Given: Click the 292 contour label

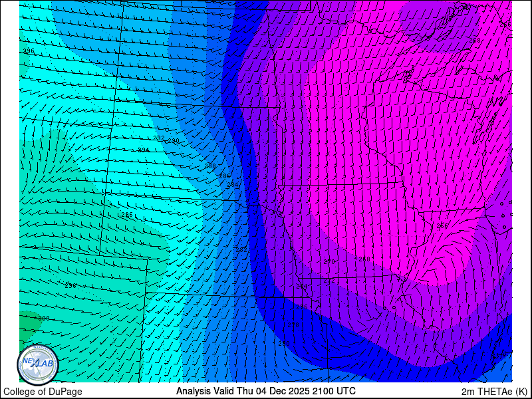Looking at the screenshot, I should coord(159,138).
